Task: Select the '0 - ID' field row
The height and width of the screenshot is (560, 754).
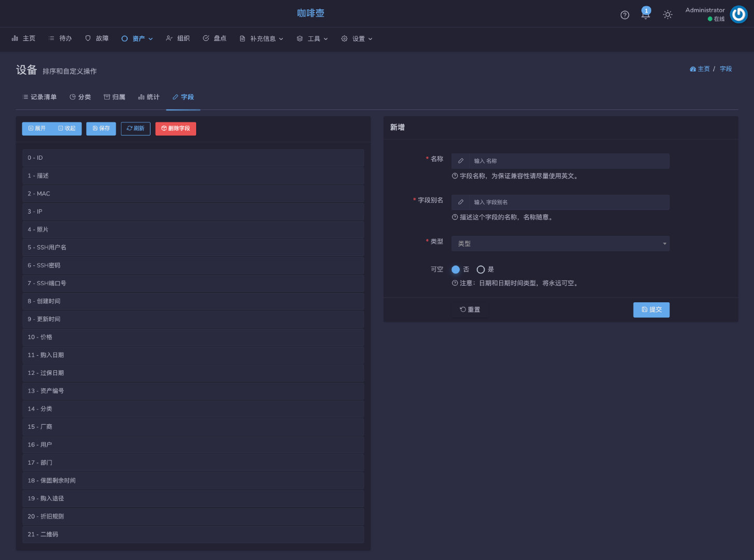Action: pyautogui.click(x=193, y=158)
